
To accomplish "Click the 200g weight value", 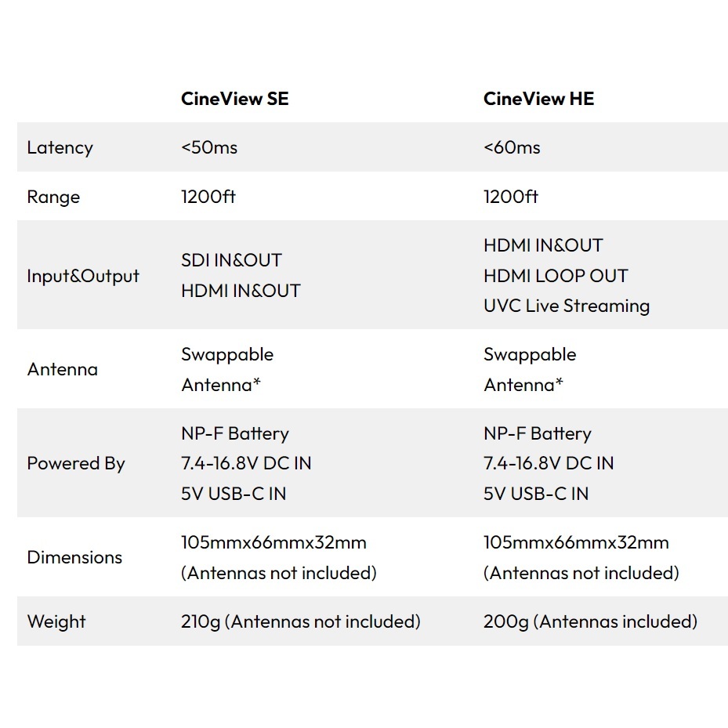I will click(x=590, y=621).
